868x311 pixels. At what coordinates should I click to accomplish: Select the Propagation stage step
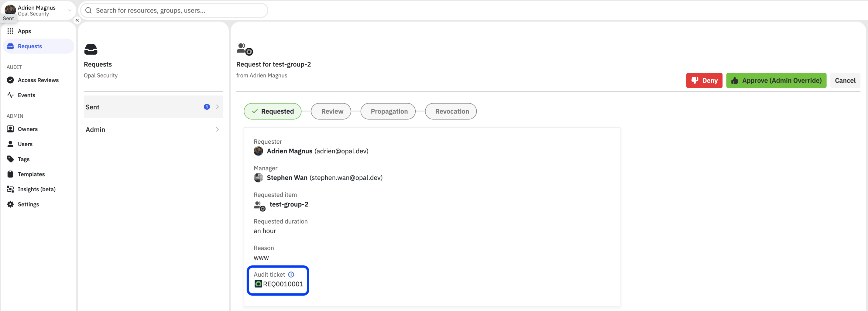point(388,111)
